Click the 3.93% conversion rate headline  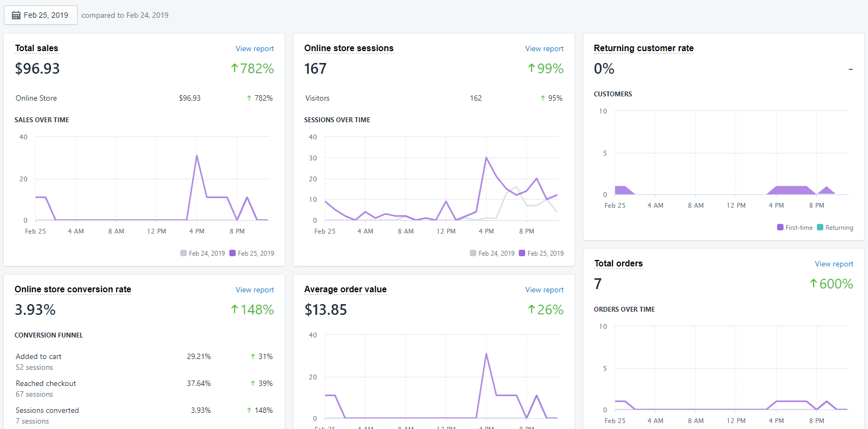(x=35, y=310)
